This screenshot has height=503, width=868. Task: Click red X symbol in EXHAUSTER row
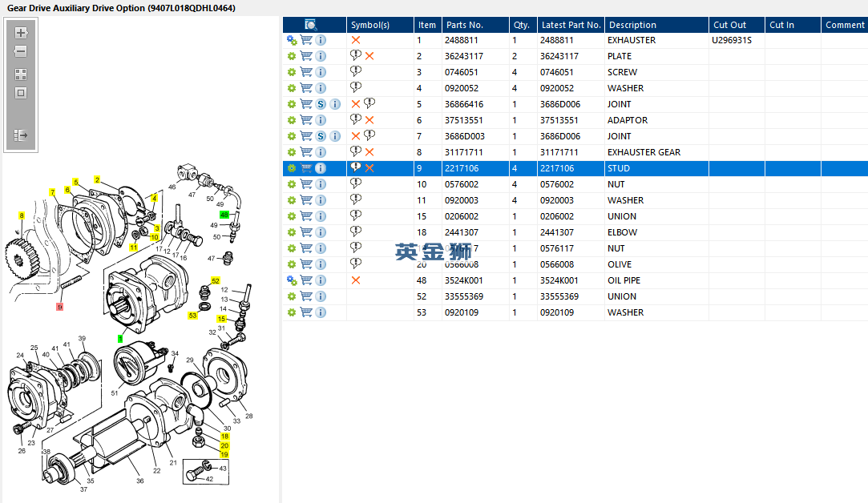[x=355, y=40]
